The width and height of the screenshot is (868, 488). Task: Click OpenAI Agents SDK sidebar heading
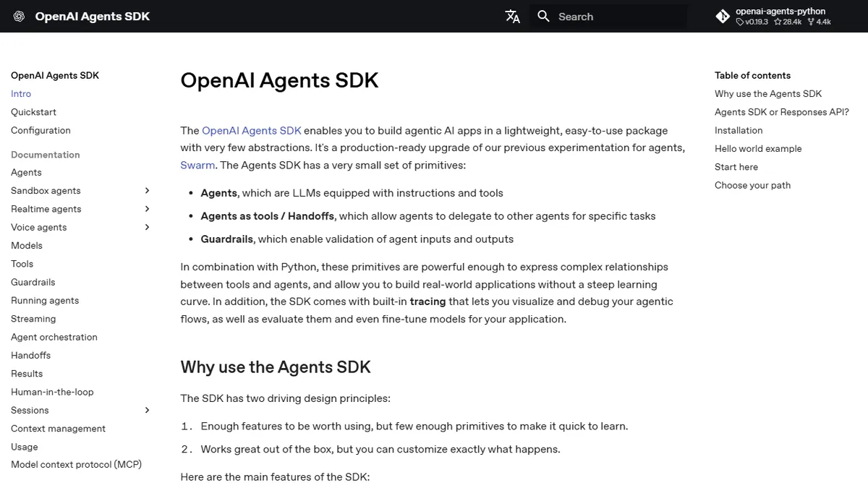(55, 75)
